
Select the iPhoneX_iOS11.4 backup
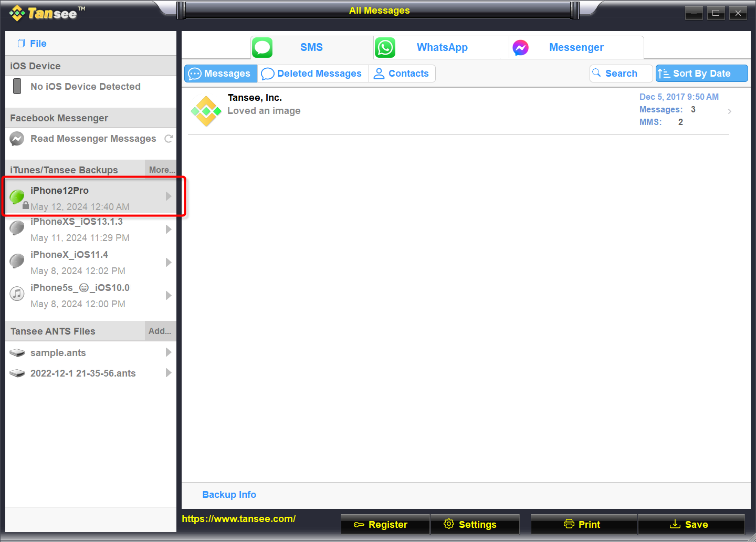[91, 263]
